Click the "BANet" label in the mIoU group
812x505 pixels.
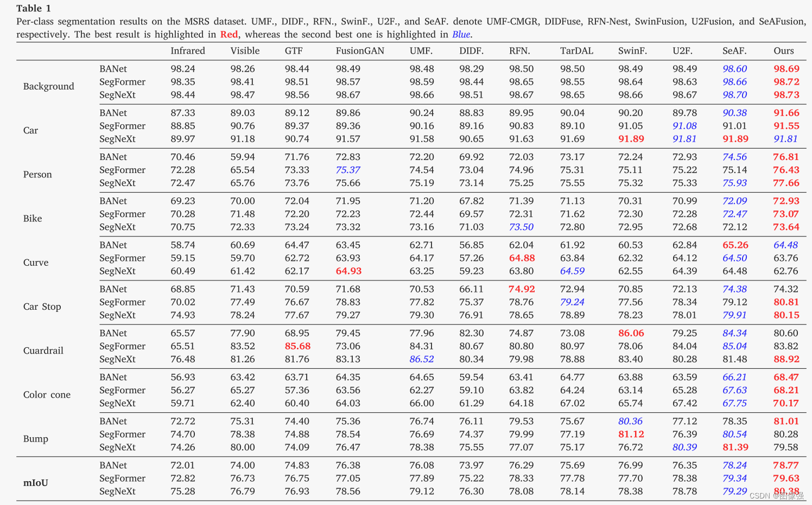coord(113,465)
